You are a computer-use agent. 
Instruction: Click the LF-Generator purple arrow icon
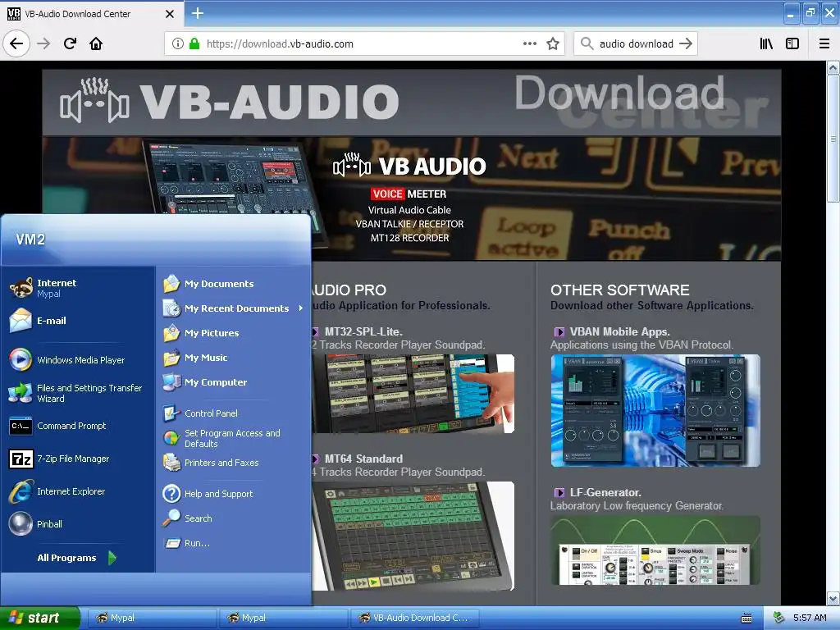[559, 492]
